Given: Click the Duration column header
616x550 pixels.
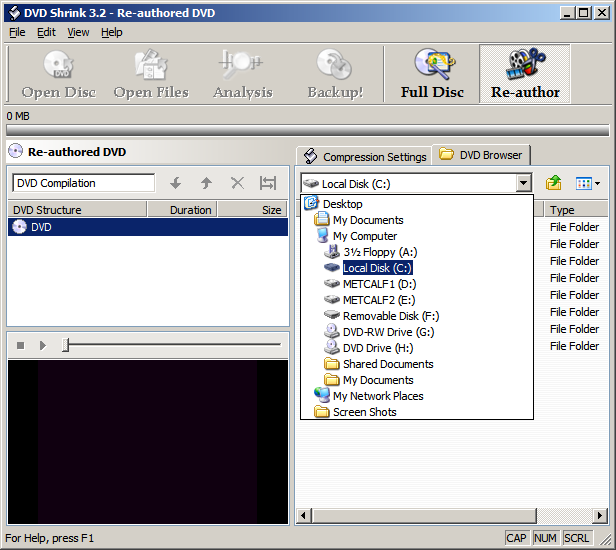Looking at the screenshot, I should (x=182, y=210).
